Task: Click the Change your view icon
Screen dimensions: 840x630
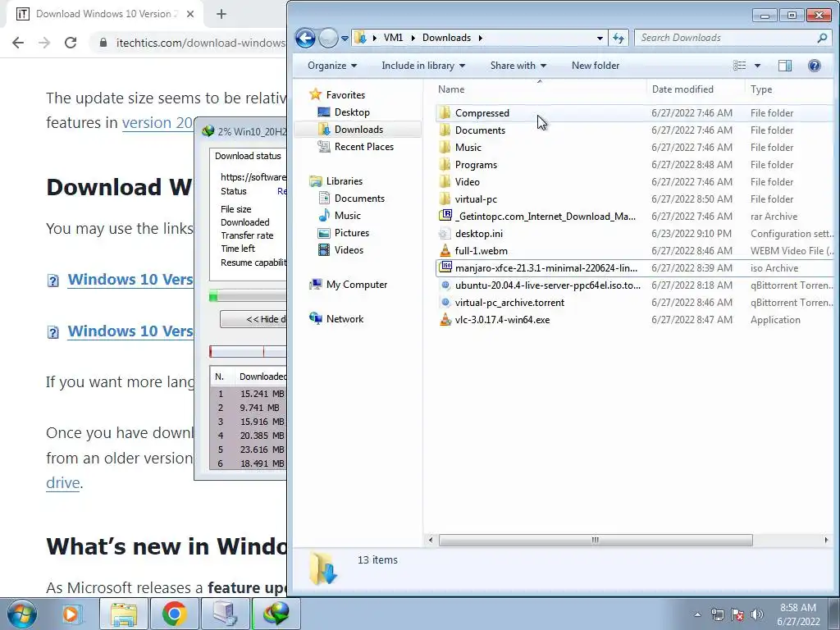Action: (740, 66)
